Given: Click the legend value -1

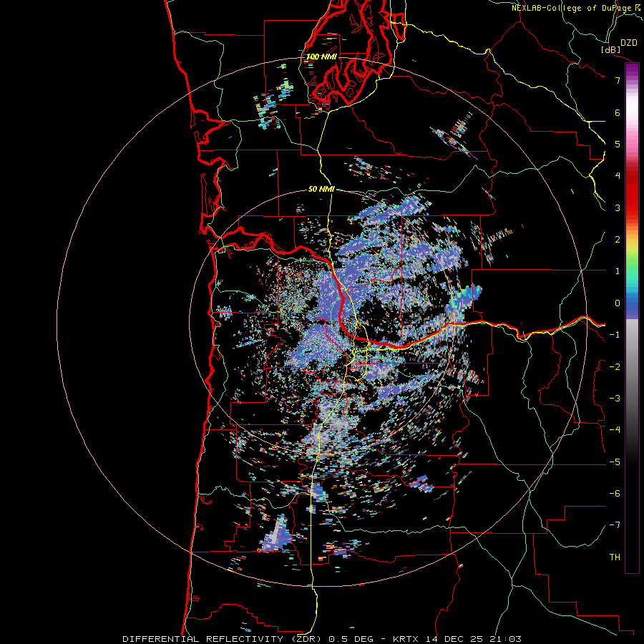Looking at the screenshot, I should 615,335.
